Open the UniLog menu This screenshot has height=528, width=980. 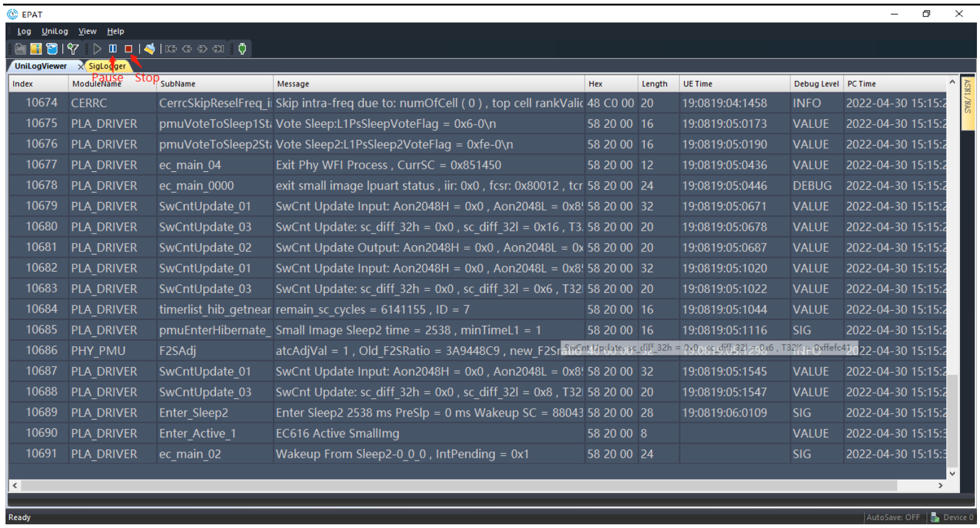(x=54, y=31)
